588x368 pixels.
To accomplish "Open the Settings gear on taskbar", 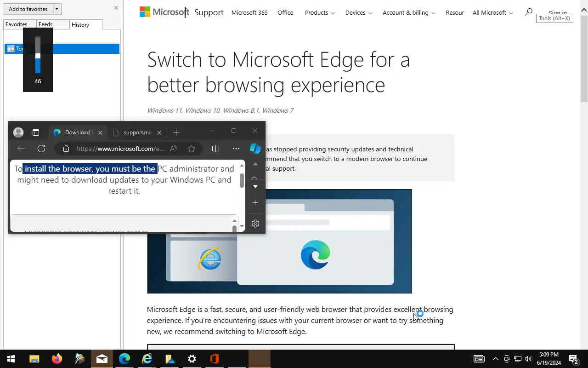I will coord(192,359).
